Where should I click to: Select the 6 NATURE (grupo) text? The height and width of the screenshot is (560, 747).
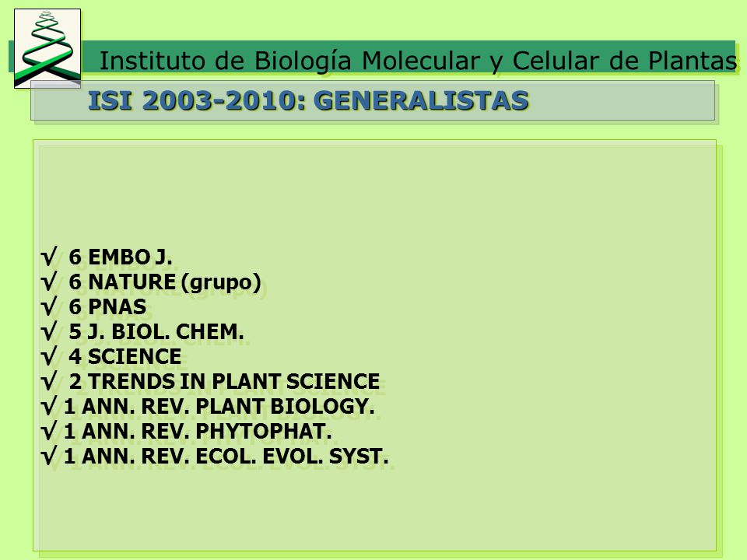pos(165,282)
